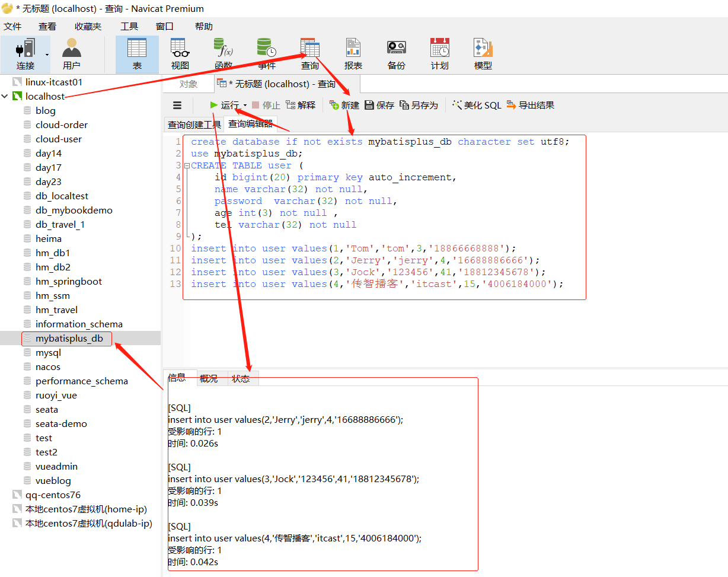The width and height of the screenshot is (728, 577).
Task: Select the performance_schema database
Action: [82, 381]
